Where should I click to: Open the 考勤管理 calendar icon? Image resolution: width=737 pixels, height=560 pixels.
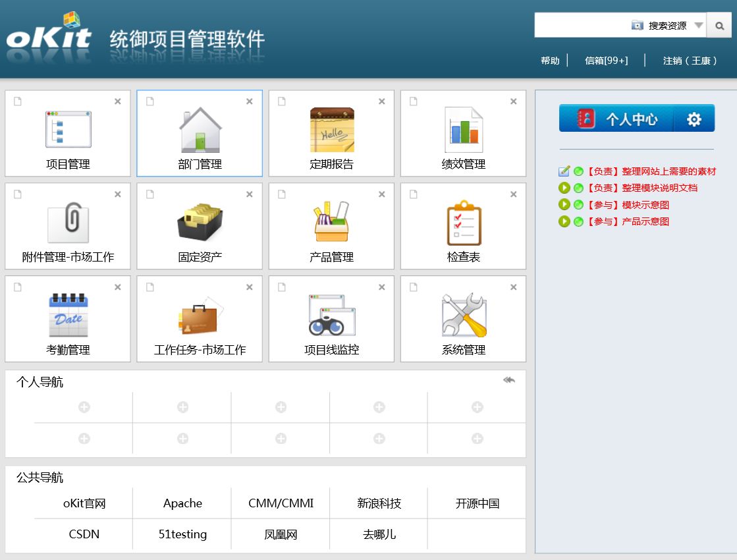tap(68, 314)
